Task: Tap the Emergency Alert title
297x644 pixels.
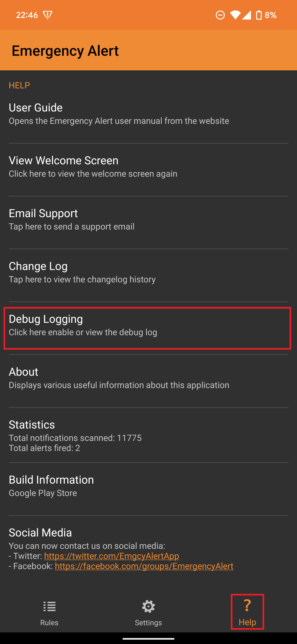Action: point(65,51)
